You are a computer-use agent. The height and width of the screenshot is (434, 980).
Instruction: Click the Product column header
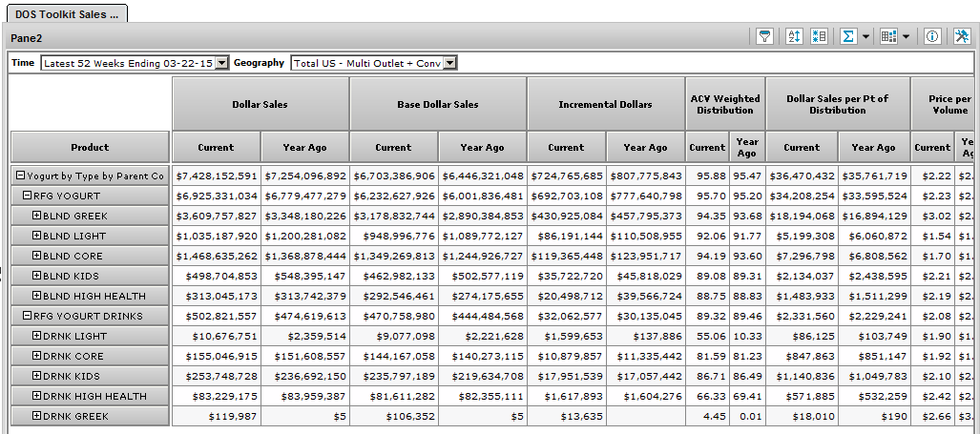[x=90, y=147]
